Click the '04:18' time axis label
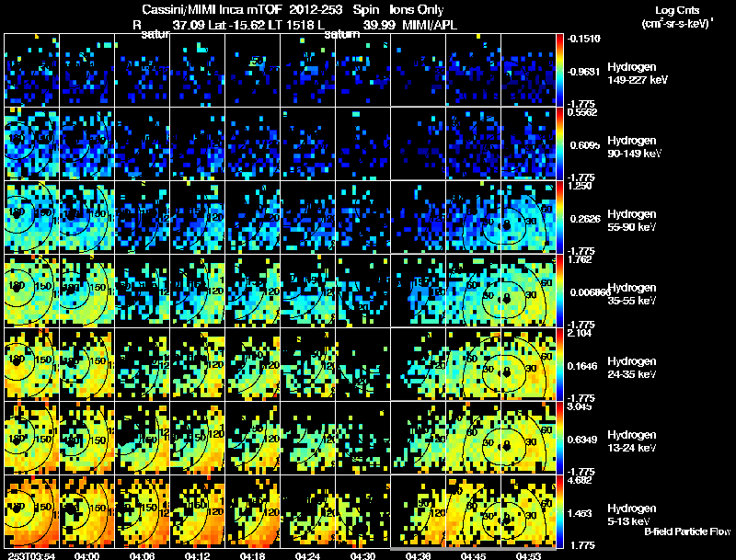736x560 pixels. click(252, 556)
